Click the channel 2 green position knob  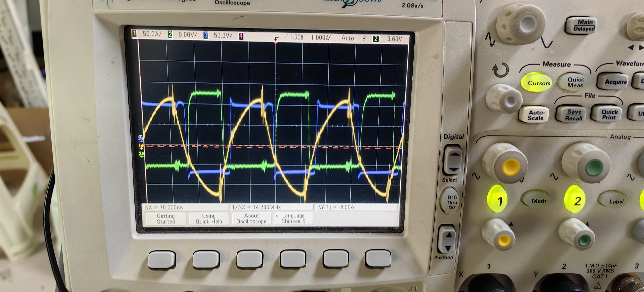pos(577,234)
